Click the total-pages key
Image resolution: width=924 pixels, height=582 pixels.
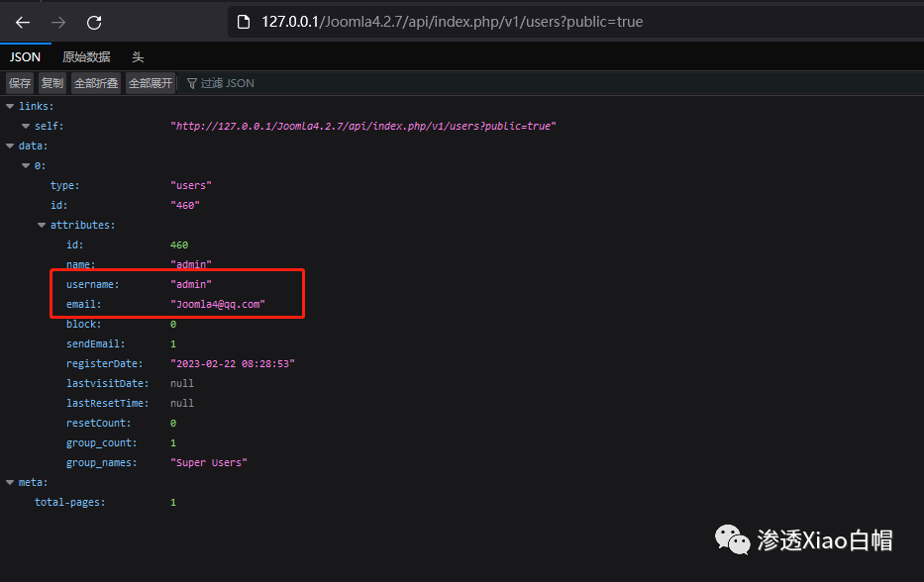[x=69, y=503]
